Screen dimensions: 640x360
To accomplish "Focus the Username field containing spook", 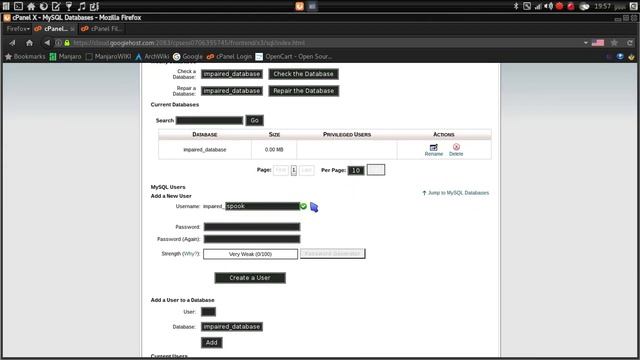I will coord(262,206).
